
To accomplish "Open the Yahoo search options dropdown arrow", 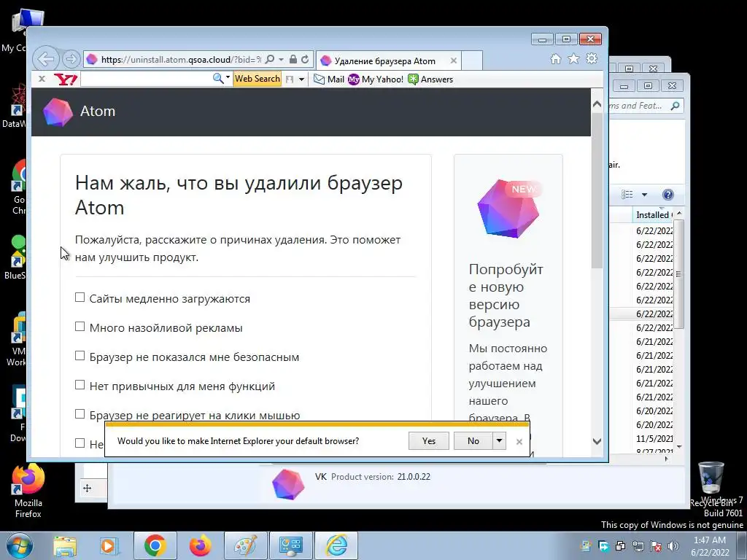I will point(228,77).
